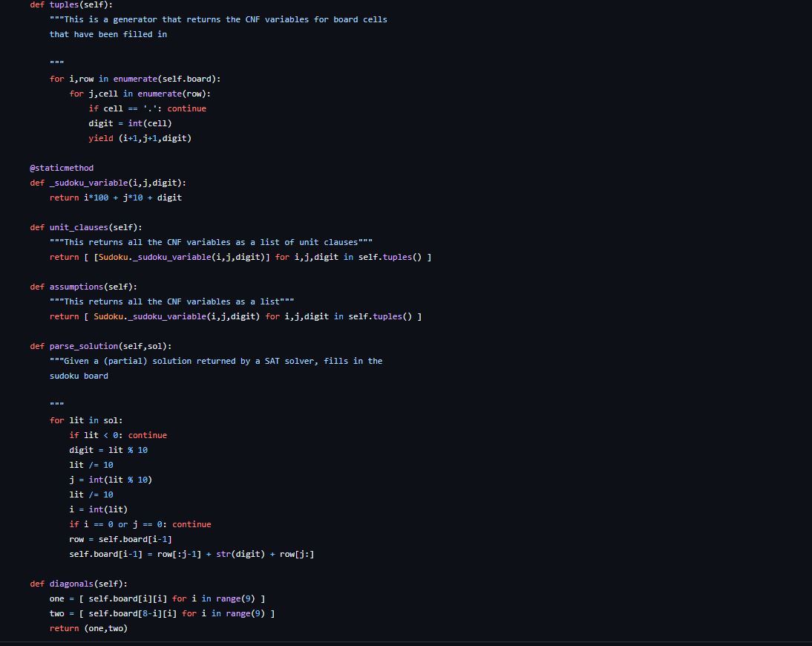Click the 'def tuples(self):' line
The width and height of the screenshot is (812, 646).
71,4
